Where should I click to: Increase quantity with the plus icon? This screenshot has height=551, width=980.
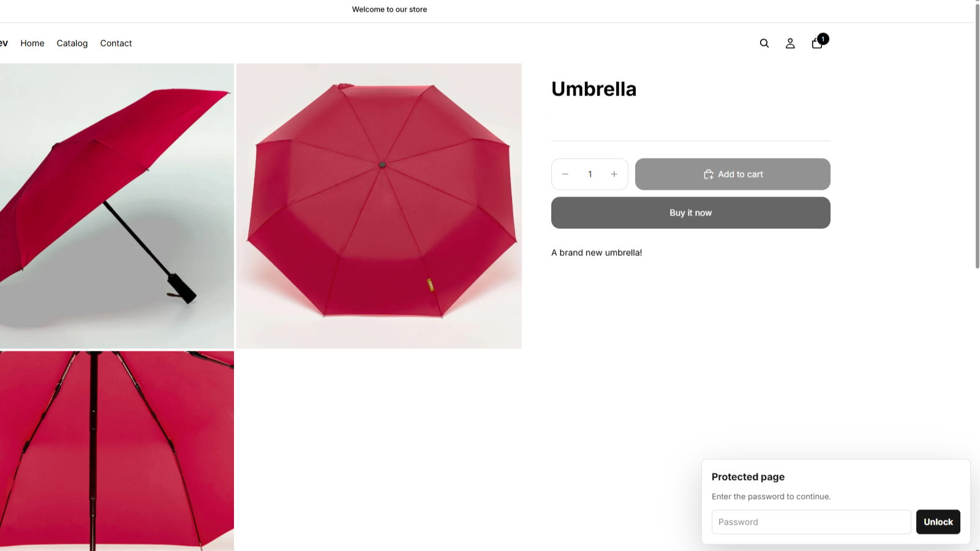614,174
